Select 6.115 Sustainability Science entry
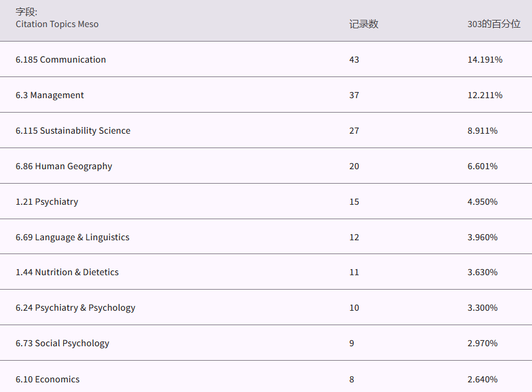Viewport: 532px width, 392px height. coord(73,131)
